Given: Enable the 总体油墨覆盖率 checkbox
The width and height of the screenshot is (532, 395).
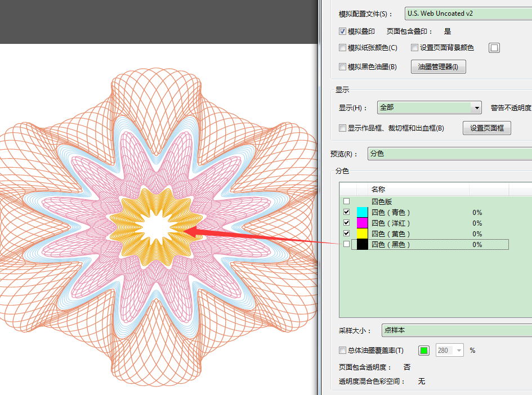Looking at the screenshot, I should tap(342, 350).
